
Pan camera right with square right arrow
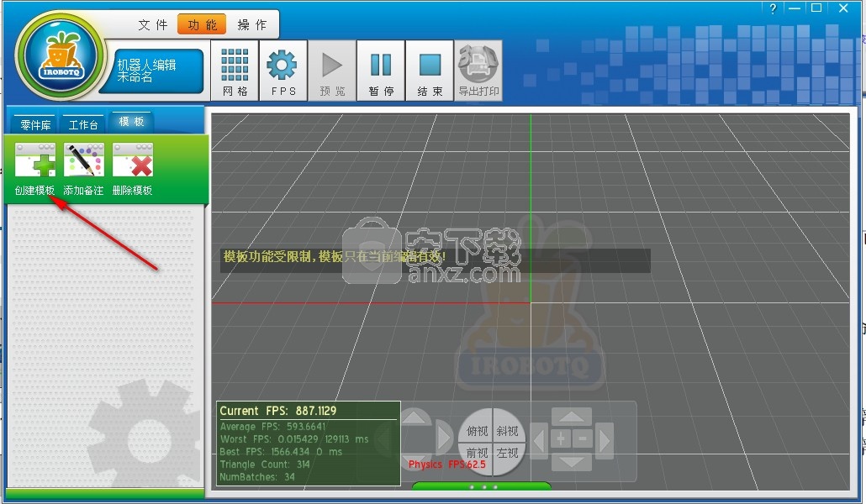click(x=605, y=440)
